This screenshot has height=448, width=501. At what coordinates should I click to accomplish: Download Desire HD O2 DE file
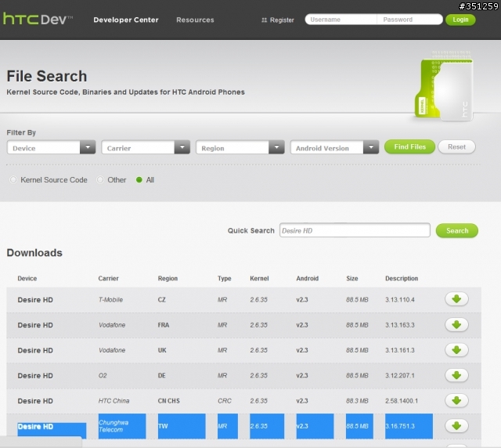pos(456,375)
